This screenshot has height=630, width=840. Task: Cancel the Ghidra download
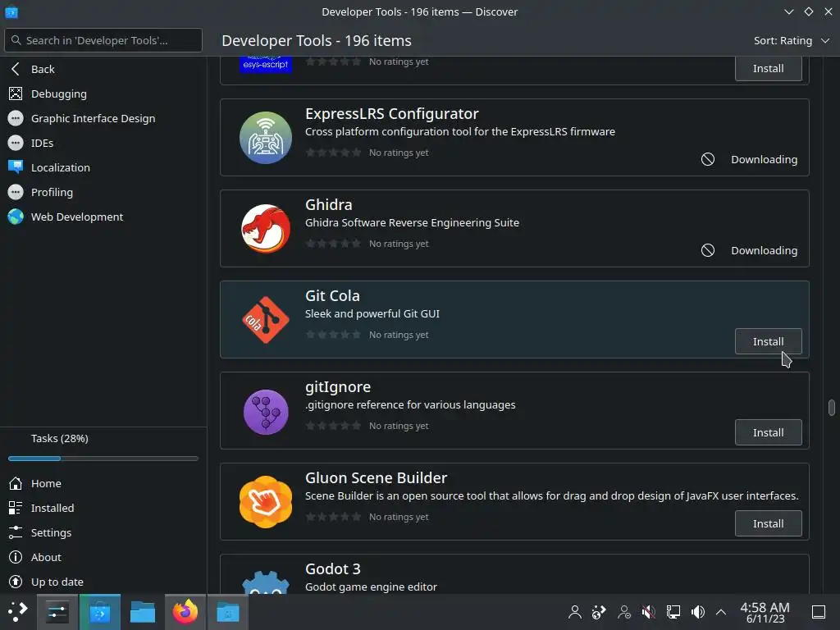708,250
